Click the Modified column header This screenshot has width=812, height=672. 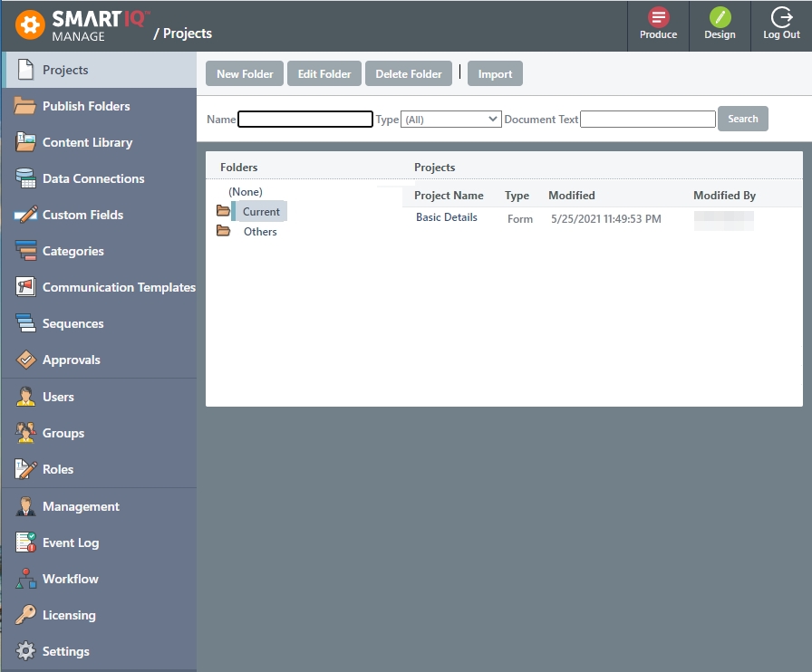pyautogui.click(x=571, y=196)
